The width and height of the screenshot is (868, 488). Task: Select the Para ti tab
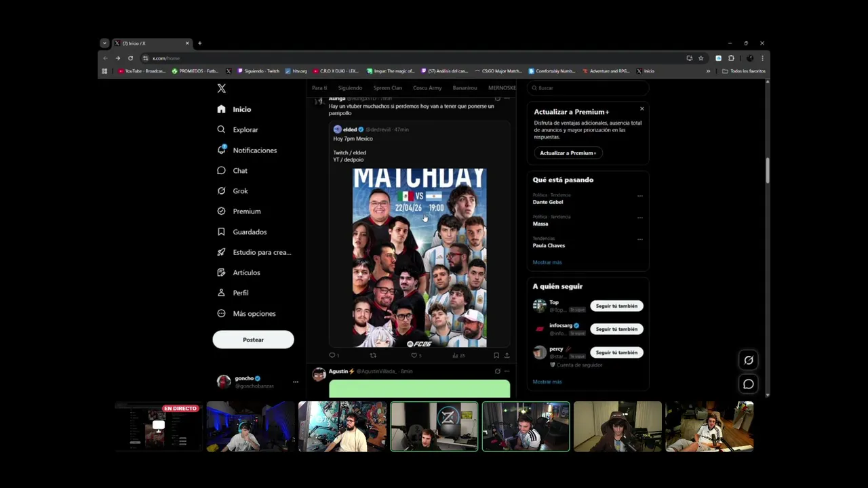[319, 88]
